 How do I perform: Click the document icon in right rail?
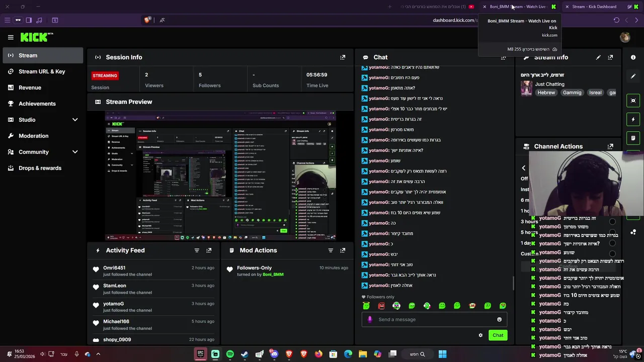tap(633, 138)
